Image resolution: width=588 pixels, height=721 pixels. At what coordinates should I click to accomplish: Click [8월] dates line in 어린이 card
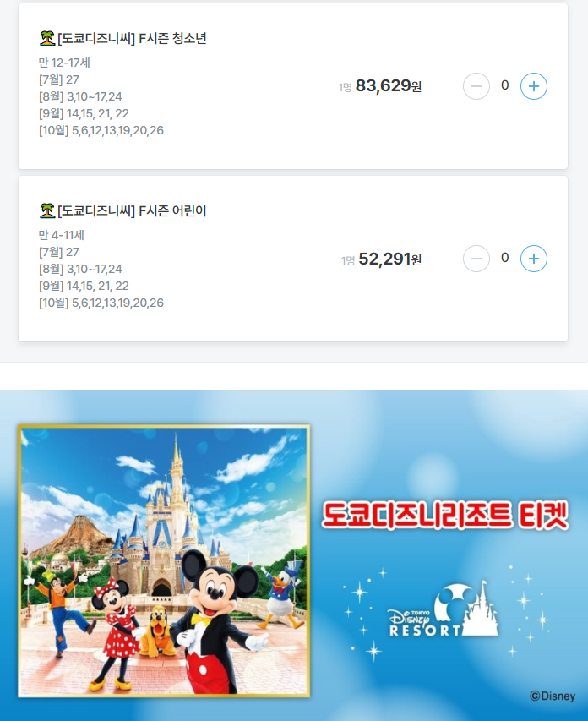(80, 269)
